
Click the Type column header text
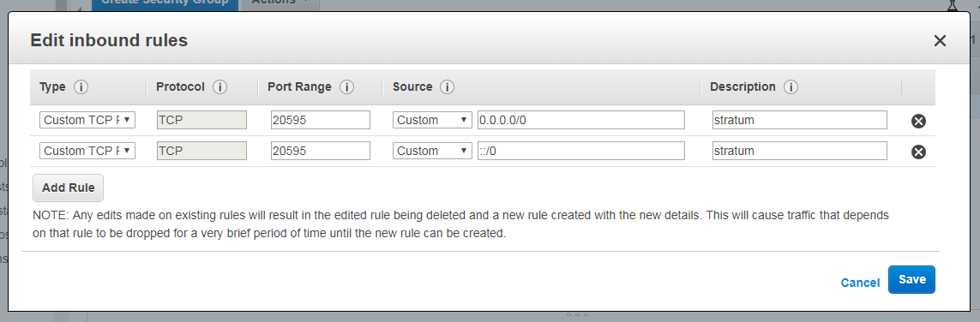tap(52, 87)
